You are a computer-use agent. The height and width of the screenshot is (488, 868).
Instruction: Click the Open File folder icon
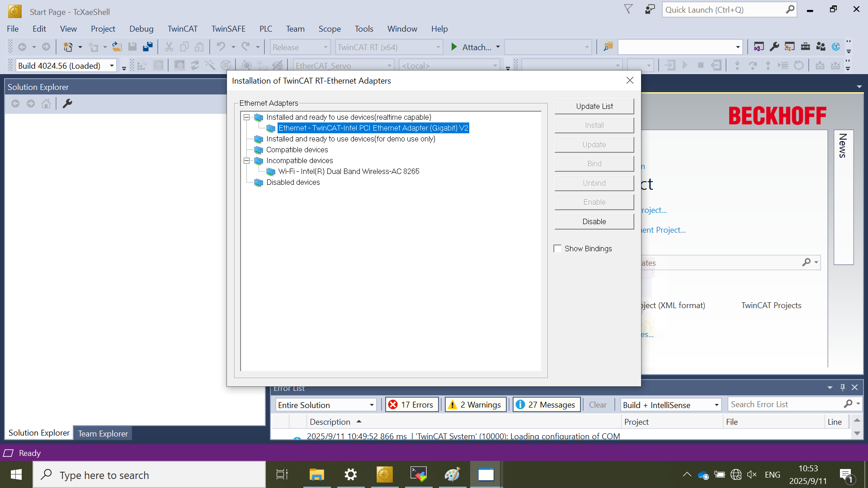[117, 47]
